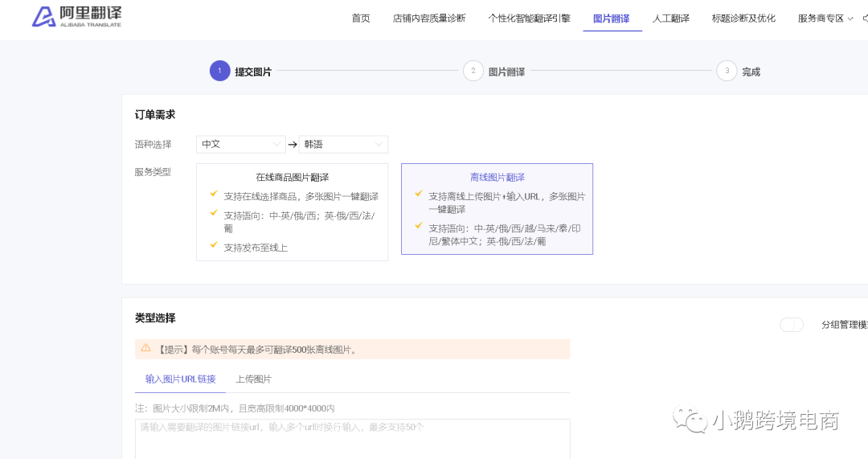Click step 2 circle 图片翻译
Screen dimensions: 868x459
473,71
